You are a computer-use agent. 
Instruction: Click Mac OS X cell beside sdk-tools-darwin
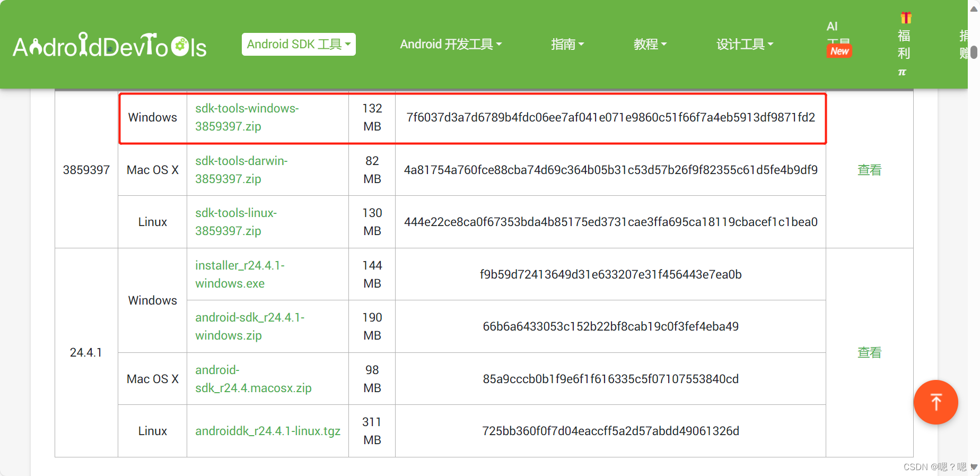pyautogui.click(x=153, y=170)
